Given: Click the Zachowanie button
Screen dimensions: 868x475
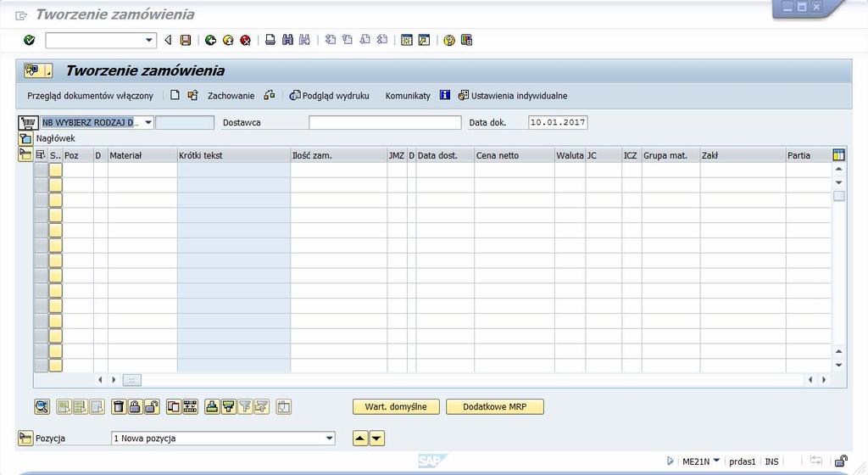Looking at the screenshot, I should (x=231, y=96).
